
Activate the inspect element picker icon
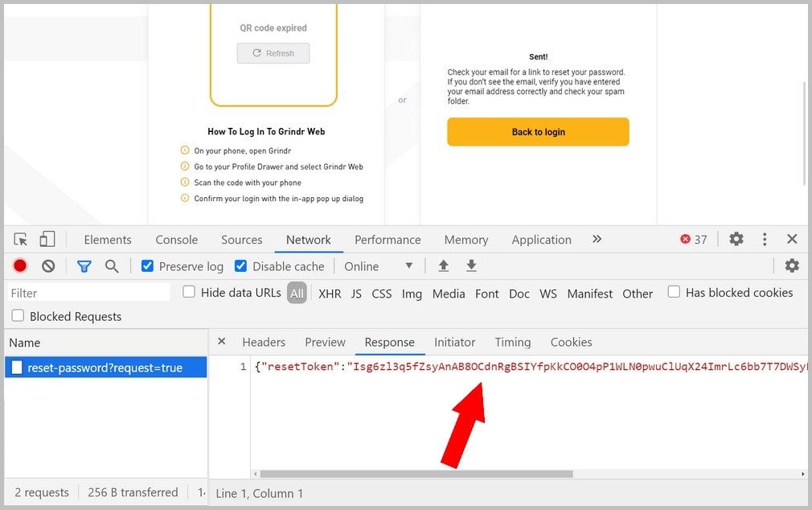[21, 240]
